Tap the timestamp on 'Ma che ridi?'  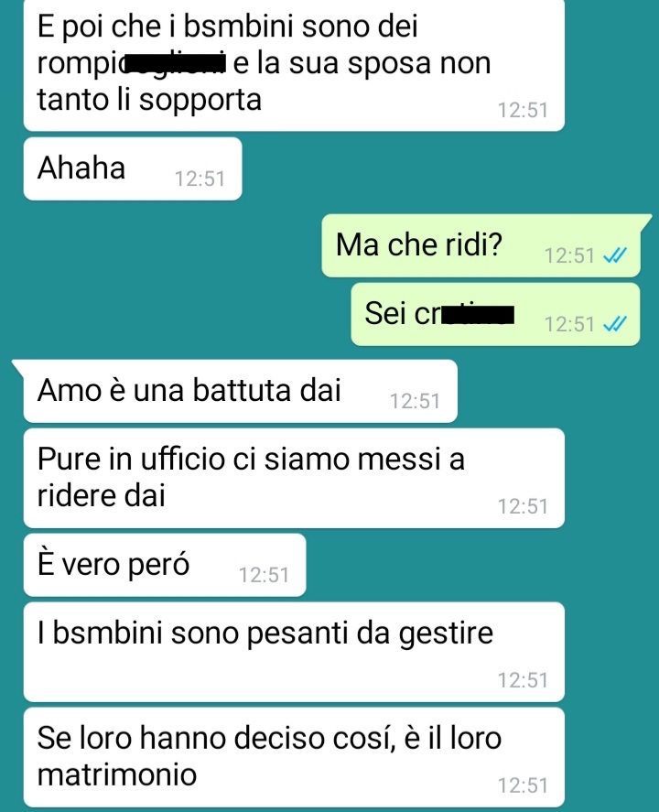pos(569,255)
